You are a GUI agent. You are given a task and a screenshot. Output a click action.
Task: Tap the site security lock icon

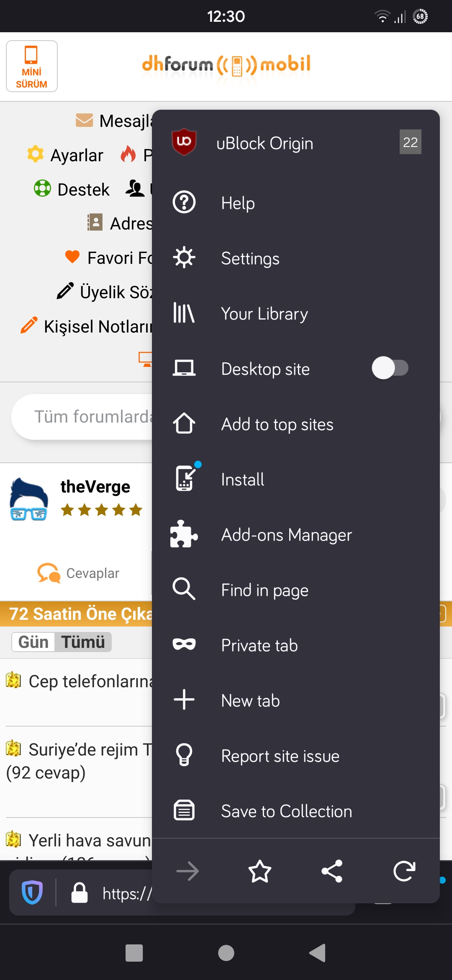coord(80,892)
